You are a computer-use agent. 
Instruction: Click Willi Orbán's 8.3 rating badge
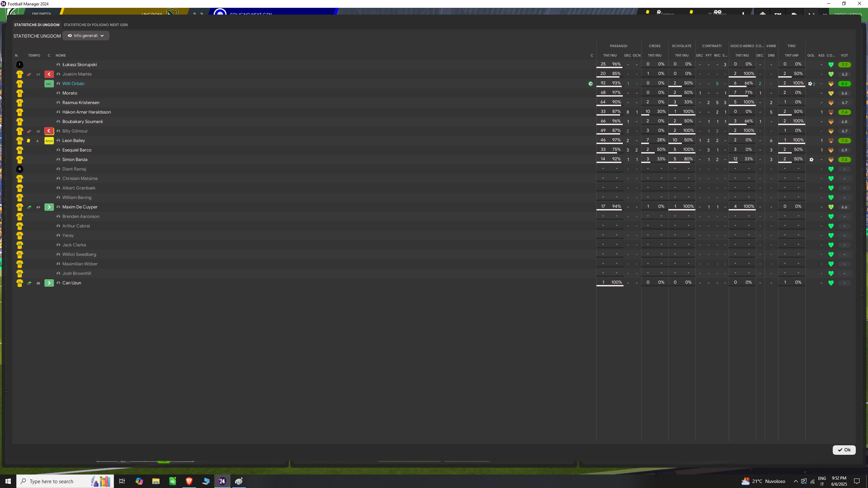tap(844, 84)
